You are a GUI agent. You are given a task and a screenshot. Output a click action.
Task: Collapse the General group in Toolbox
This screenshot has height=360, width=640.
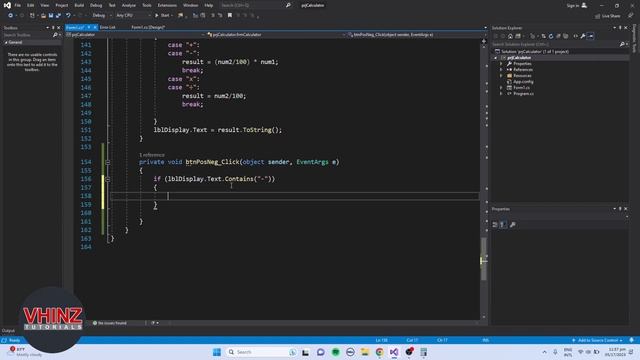pyautogui.click(x=6, y=42)
